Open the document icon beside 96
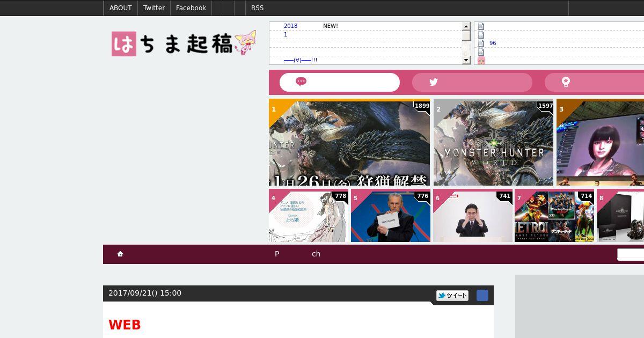This screenshot has width=644, height=338. coord(481,43)
